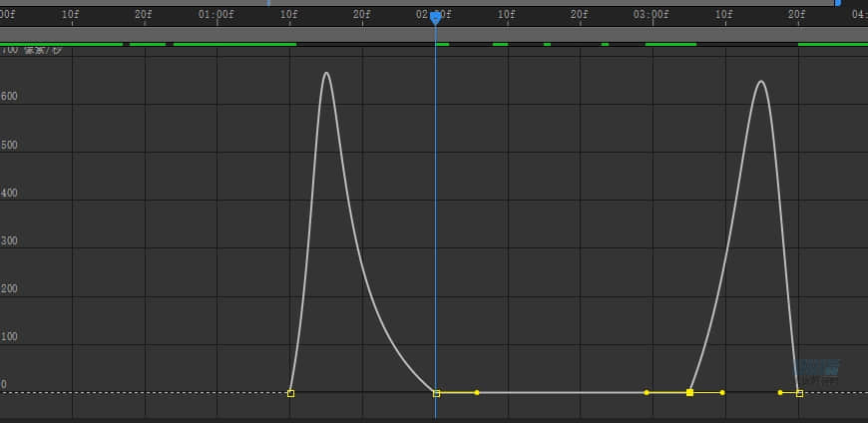Click the bezier handle right of the playhead keyframe
Viewport: 868px width, 423px height.
477,393
